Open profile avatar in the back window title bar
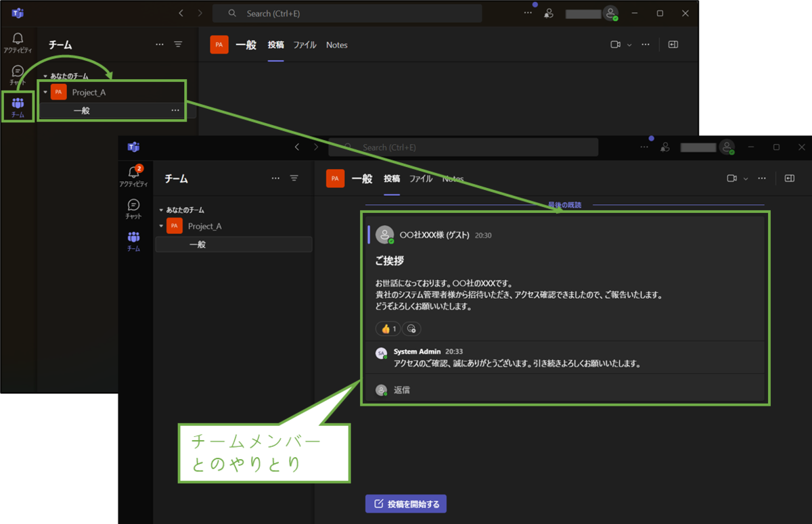This screenshot has height=524, width=812. (611, 13)
